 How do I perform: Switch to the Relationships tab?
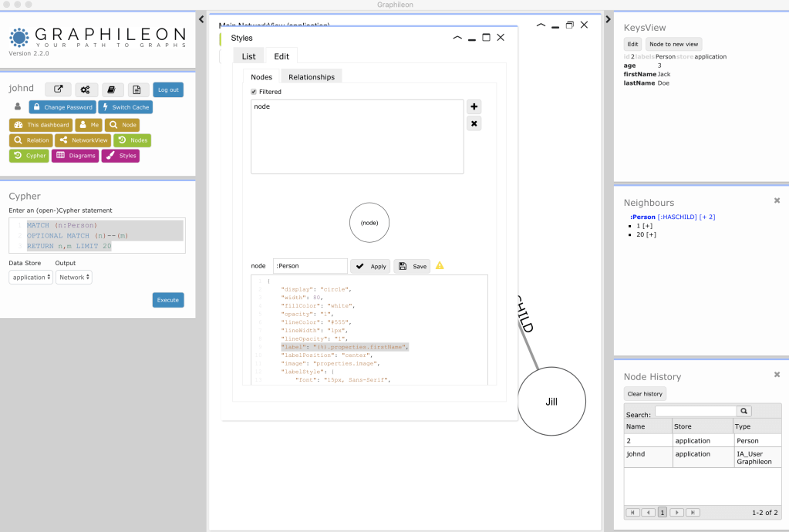pyautogui.click(x=312, y=77)
